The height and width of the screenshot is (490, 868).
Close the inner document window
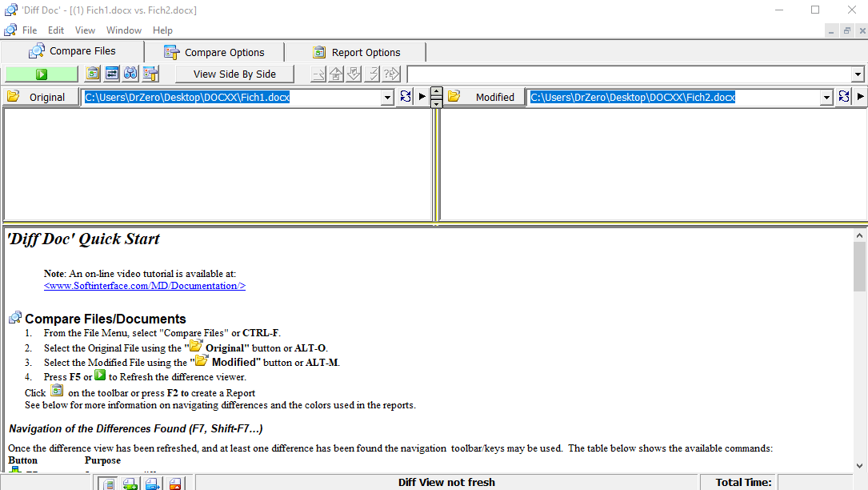862,31
